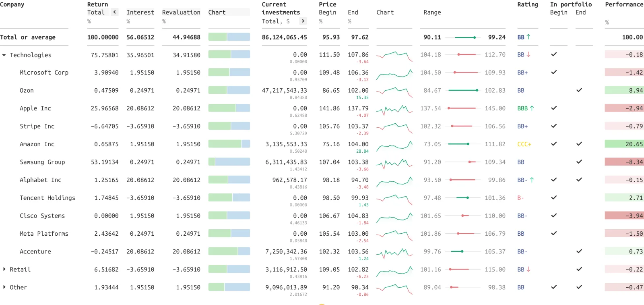
Task: Sort by the Rating column header
Action: (x=528, y=4)
